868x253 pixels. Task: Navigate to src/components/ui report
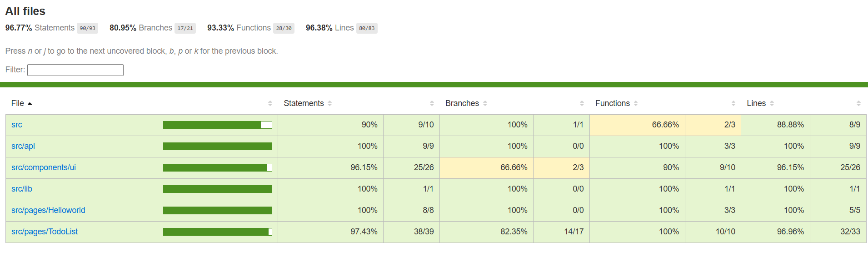click(x=44, y=167)
